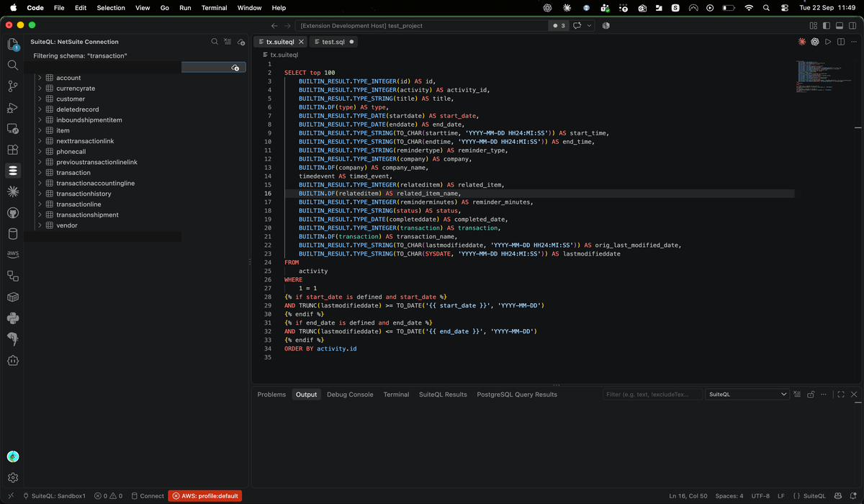
Task: Clear the Output panel
Action: pos(797,395)
